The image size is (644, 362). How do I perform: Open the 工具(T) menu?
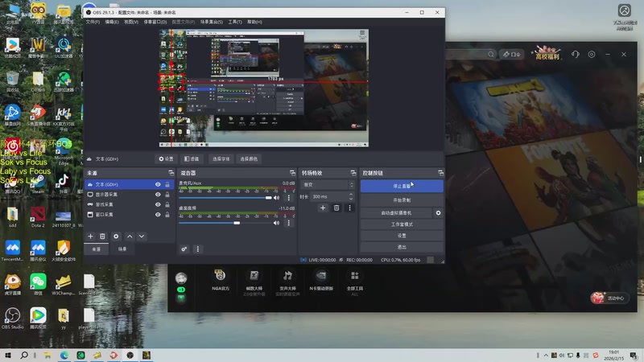pyautogui.click(x=235, y=22)
